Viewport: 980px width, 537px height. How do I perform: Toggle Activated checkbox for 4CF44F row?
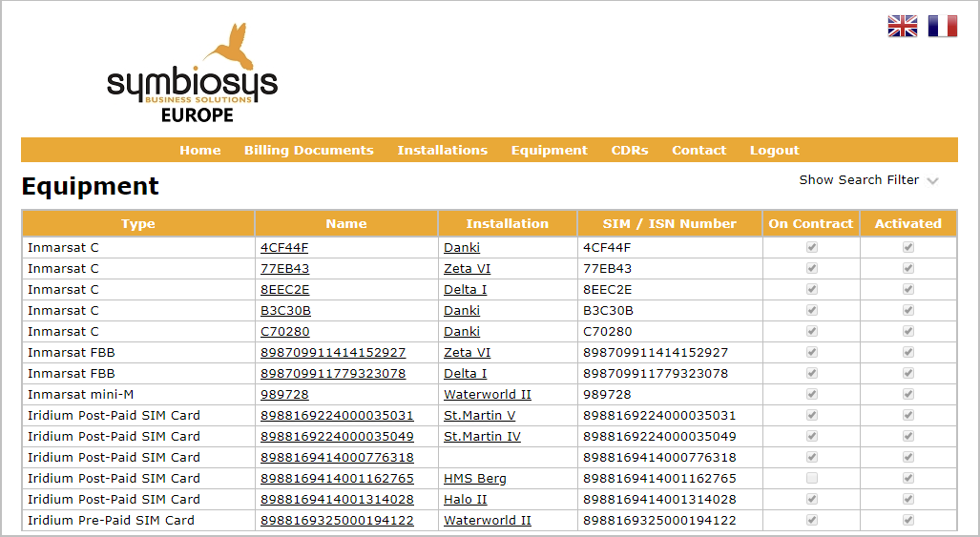908,247
